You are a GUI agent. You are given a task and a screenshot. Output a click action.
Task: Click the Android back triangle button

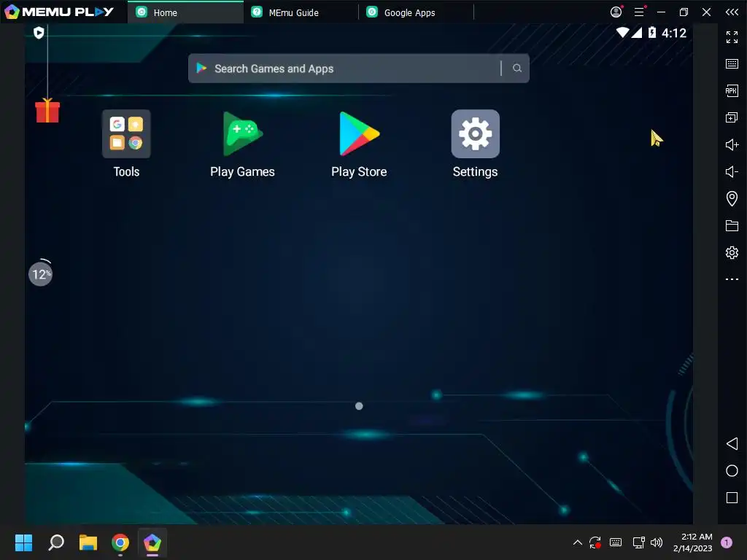tap(732, 444)
